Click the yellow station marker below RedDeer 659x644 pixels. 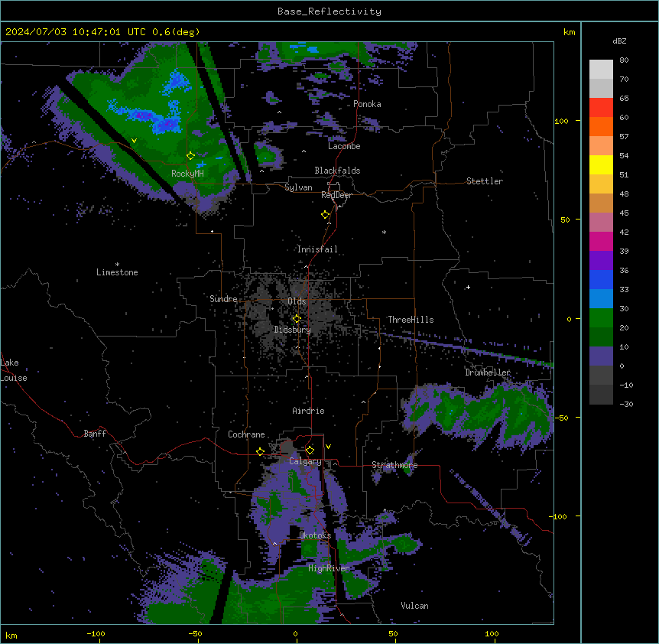click(x=326, y=215)
